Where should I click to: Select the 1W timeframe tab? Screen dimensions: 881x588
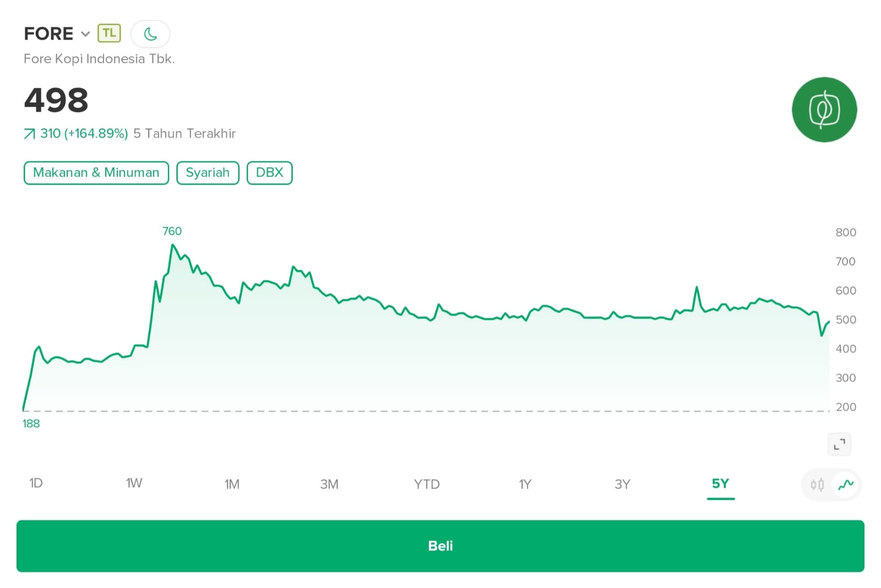(134, 483)
